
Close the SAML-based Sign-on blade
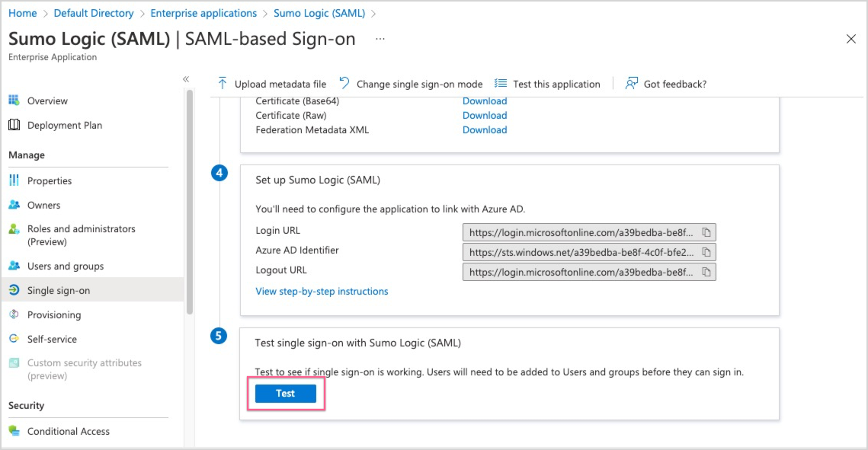851,40
